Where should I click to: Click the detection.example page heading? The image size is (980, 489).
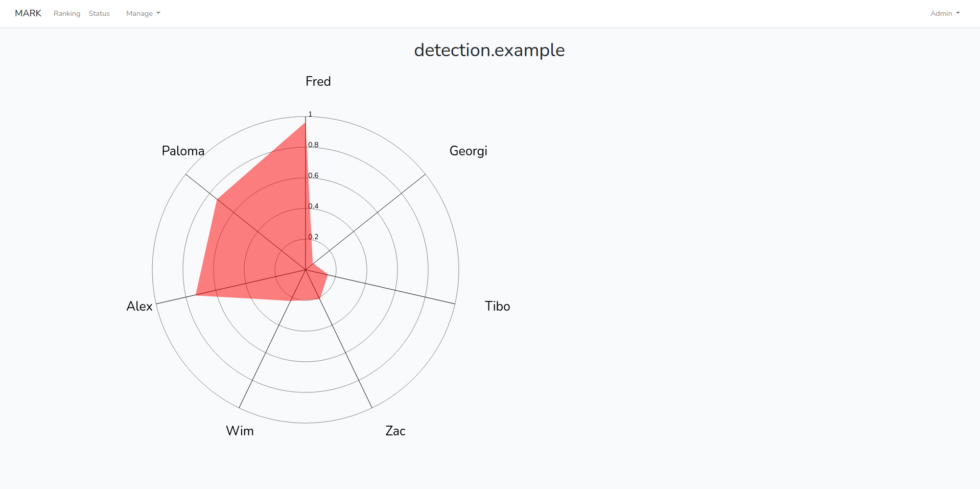pyautogui.click(x=489, y=50)
